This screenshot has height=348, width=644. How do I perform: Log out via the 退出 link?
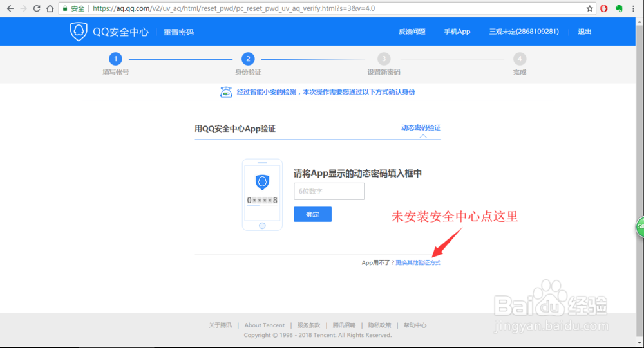click(x=585, y=32)
